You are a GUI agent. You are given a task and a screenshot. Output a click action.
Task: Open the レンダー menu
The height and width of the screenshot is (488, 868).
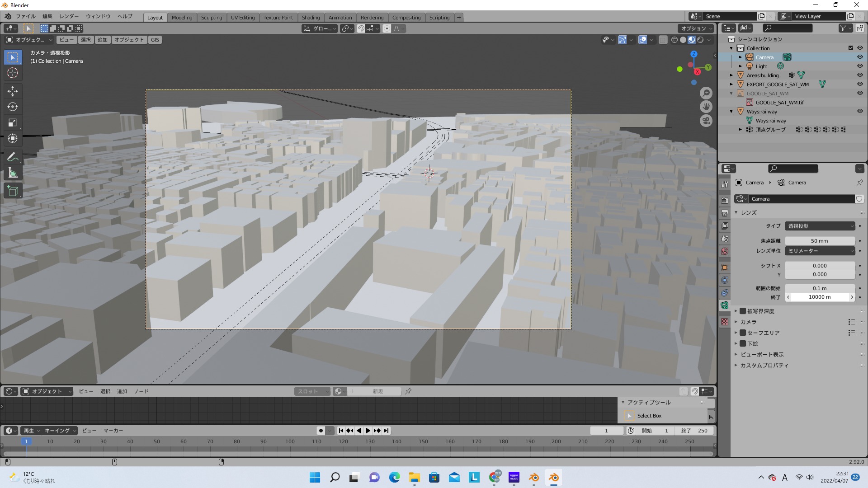pos(69,16)
